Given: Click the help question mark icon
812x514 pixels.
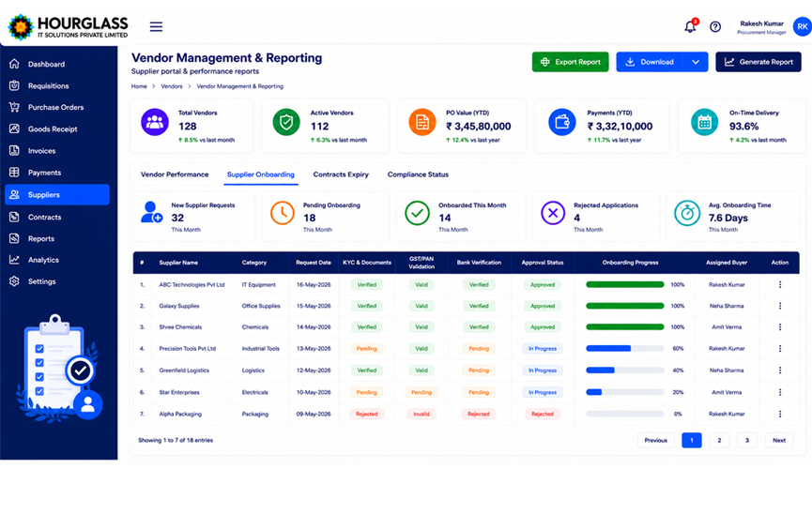Looking at the screenshot, I should point(715,26).
